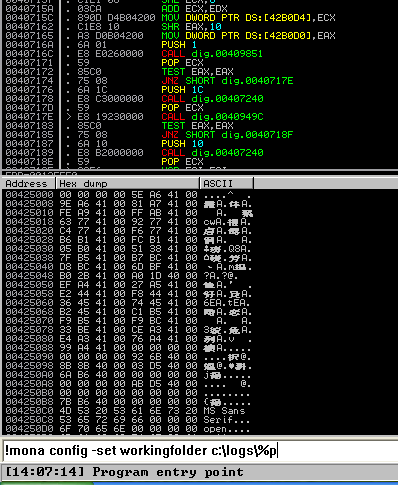Select dump row at address 00425080
The image size is (398, 485).
click(128, 338)
